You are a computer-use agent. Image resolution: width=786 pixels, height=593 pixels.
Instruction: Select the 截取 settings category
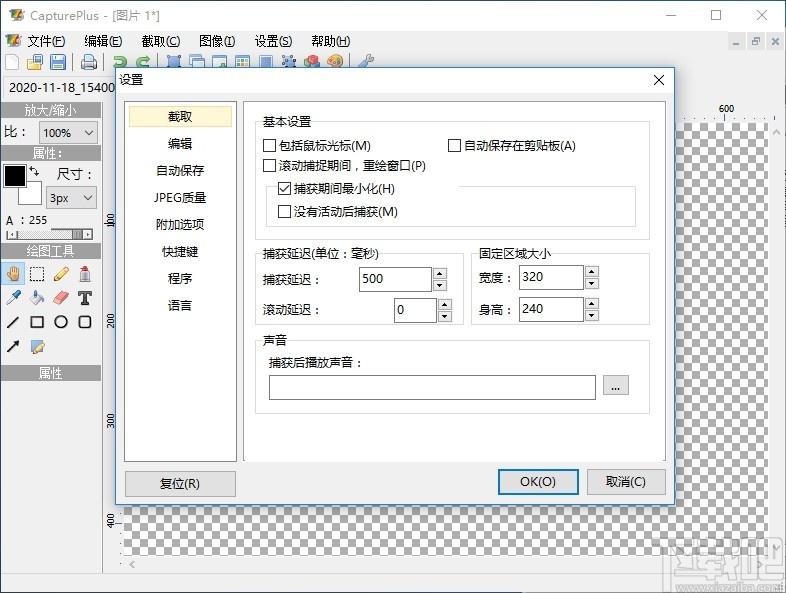(180, 117)
